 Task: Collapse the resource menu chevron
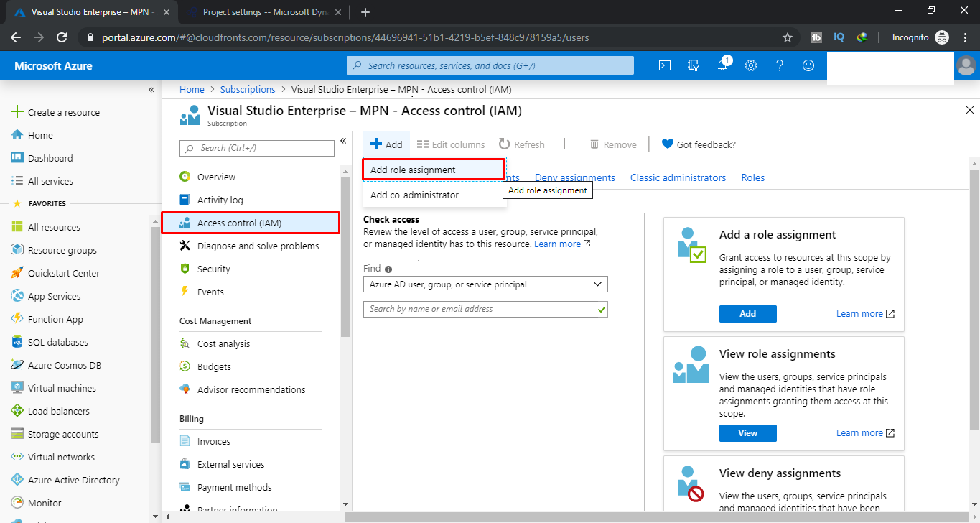coord(343,141)
